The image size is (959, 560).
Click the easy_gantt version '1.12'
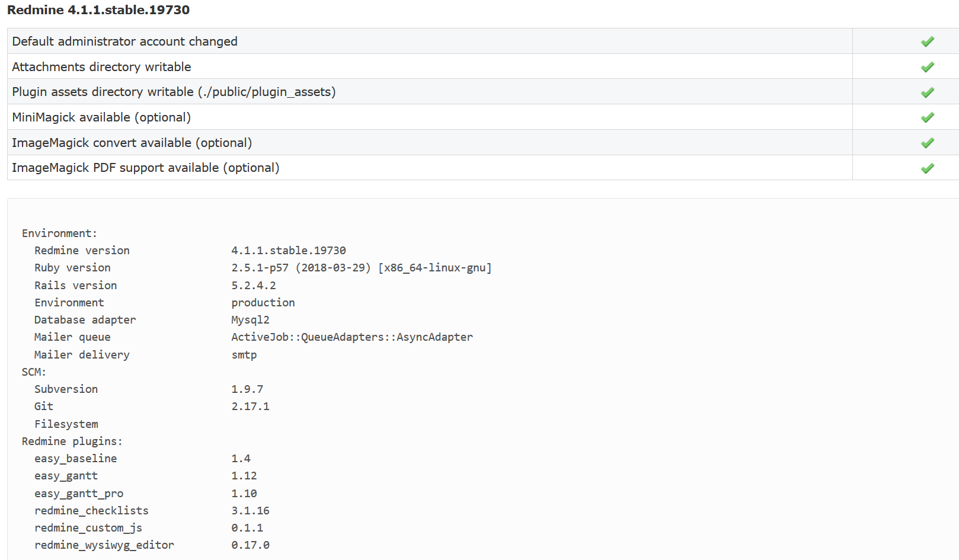(x=244, y=476)
